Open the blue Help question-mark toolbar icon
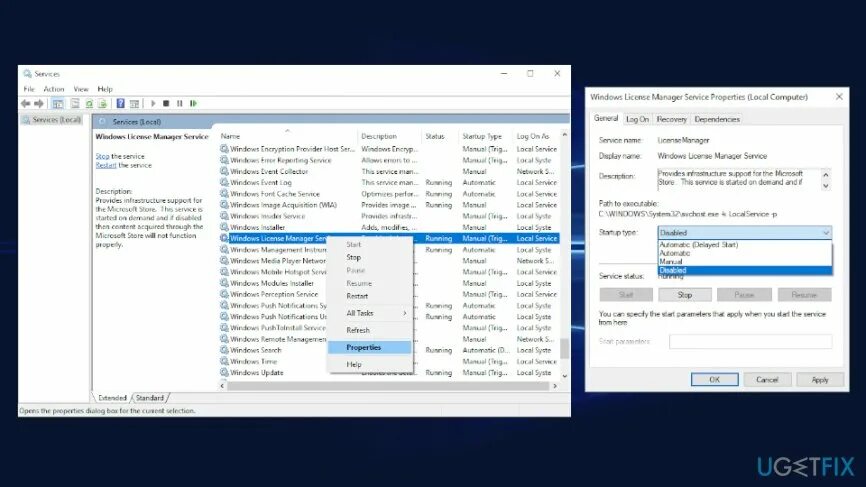Image resolution: width=866 pixels, height=487 pixels. pyautogui.click(x=120, y=103)
